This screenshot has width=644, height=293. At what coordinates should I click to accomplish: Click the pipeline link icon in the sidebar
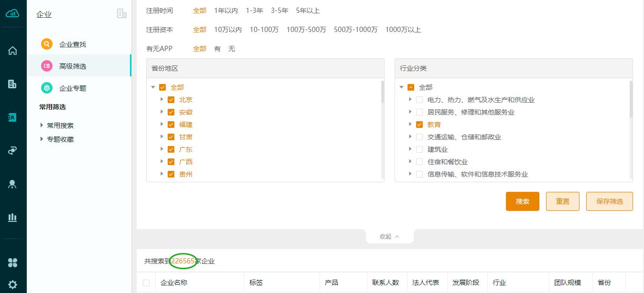pos(13,150)
